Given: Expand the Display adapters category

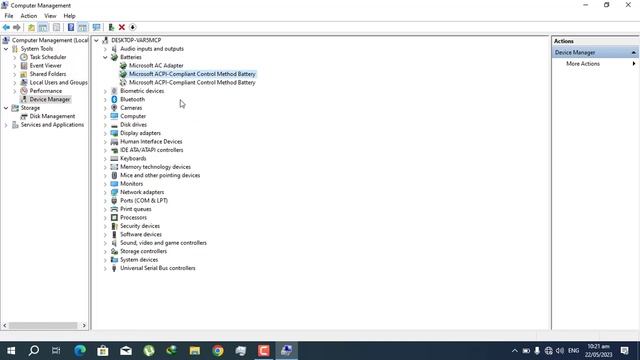Looking at the screenshot, I should click(x=105, y=133).
